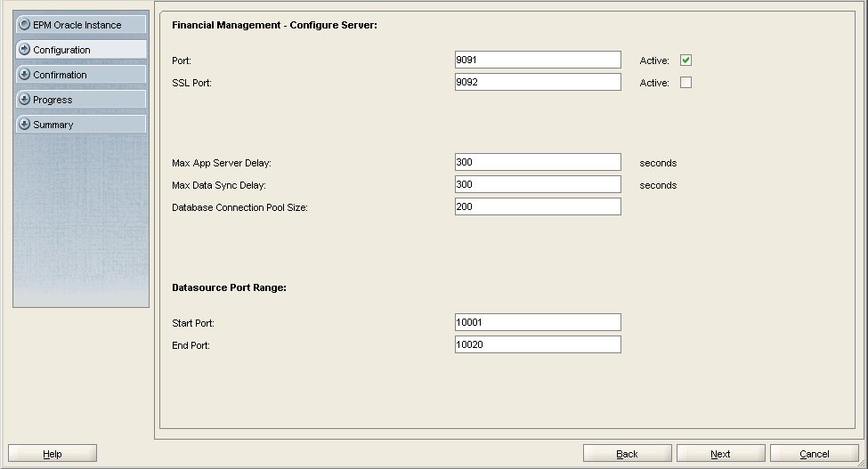
Task: Click the Database Connection Pool Size label
Action: 239,207
